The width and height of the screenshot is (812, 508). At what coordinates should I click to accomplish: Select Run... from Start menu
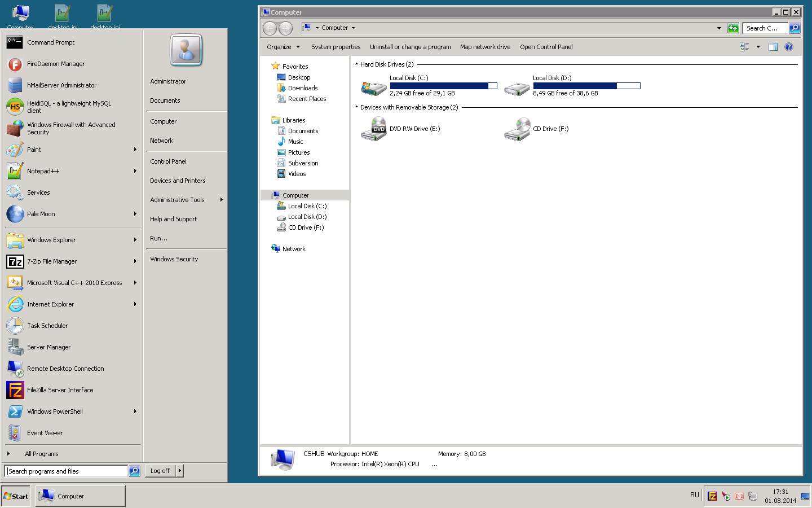pos(158,238)
